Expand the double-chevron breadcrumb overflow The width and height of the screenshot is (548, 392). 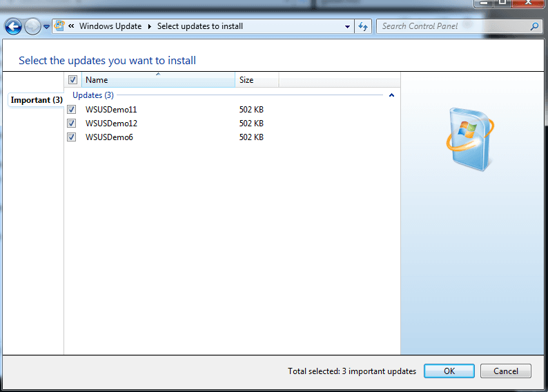(x=71, y=26)
